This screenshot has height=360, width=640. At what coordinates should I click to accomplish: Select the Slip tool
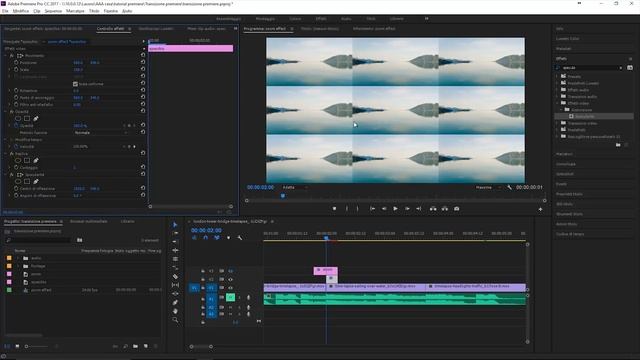tap(175, 285)
